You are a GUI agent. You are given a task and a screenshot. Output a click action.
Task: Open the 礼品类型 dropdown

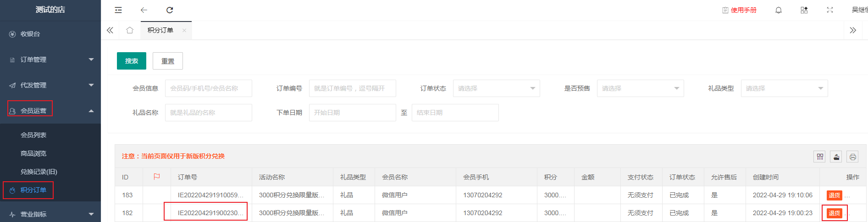pos(785,88)
